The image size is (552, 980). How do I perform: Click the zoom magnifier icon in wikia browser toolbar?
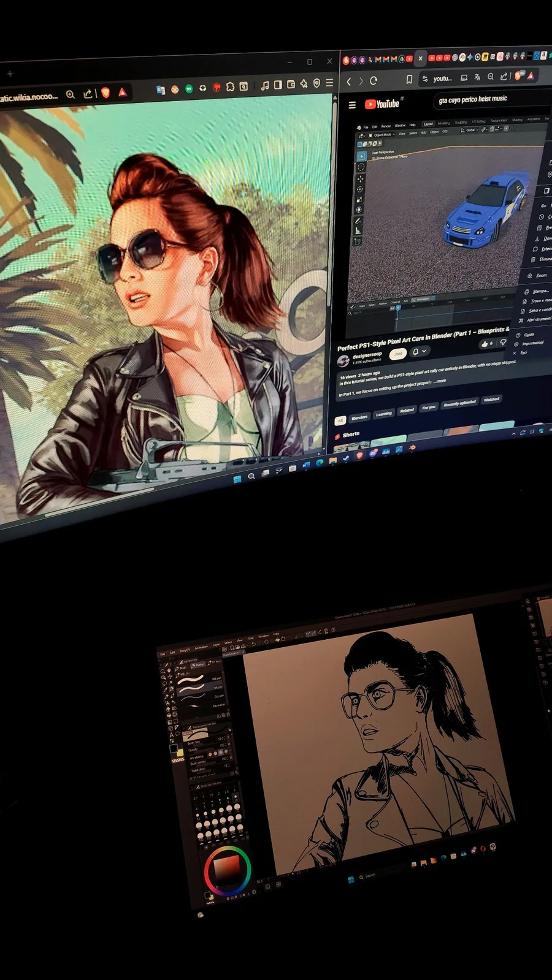[71, 94]
